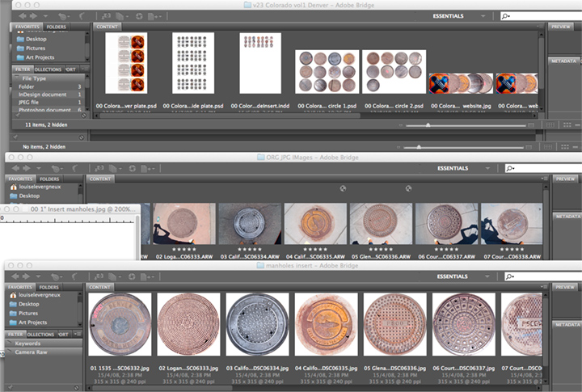Click the thumbnail slider in the No items window

[x=419, y=147]
